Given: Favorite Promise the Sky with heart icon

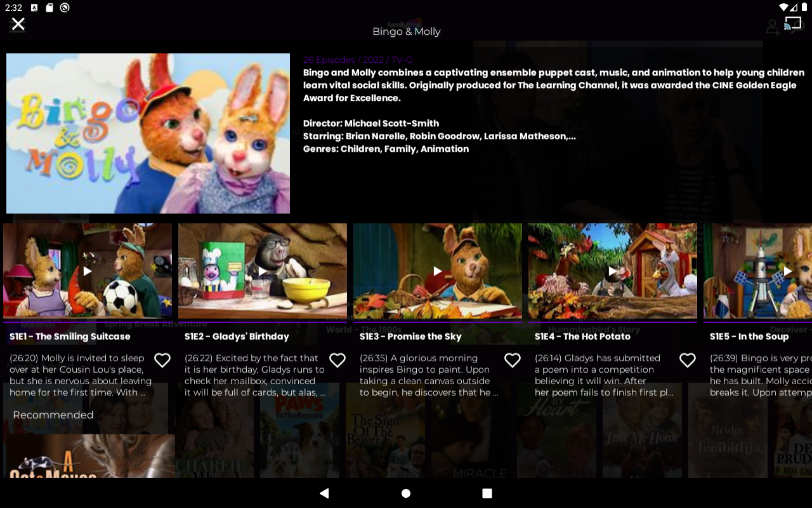Looking at the screenshot, I should click(x=513, y=361).
